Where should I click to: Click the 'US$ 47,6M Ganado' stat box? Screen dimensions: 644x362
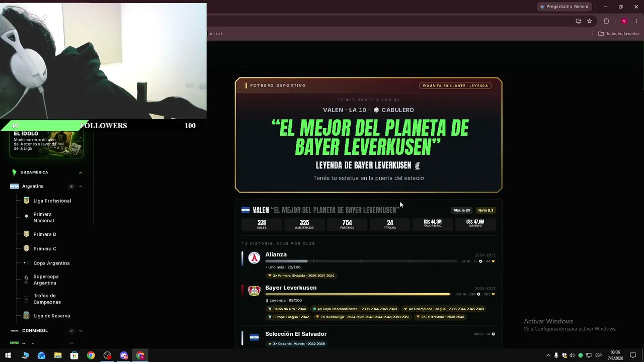coord(475,224)
